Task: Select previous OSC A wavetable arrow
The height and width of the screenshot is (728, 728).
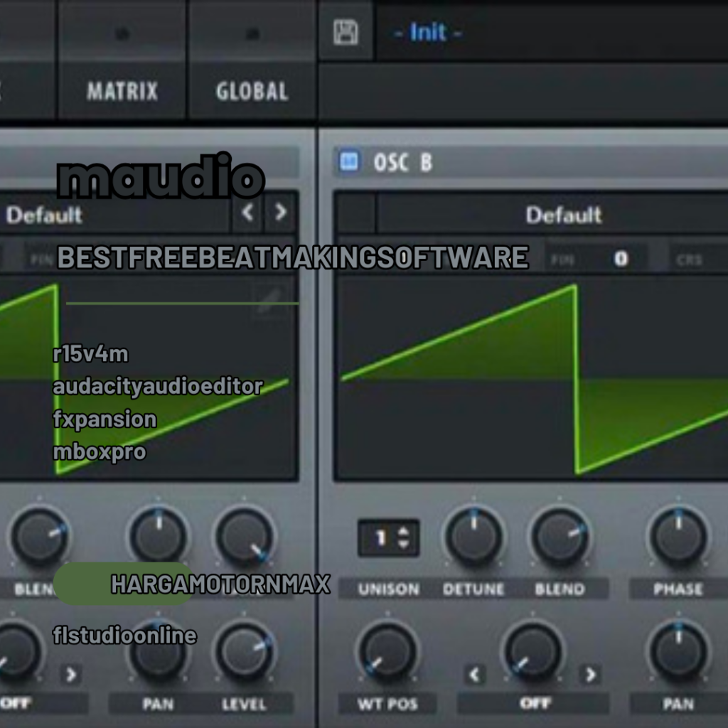Action: coord(247,213)
